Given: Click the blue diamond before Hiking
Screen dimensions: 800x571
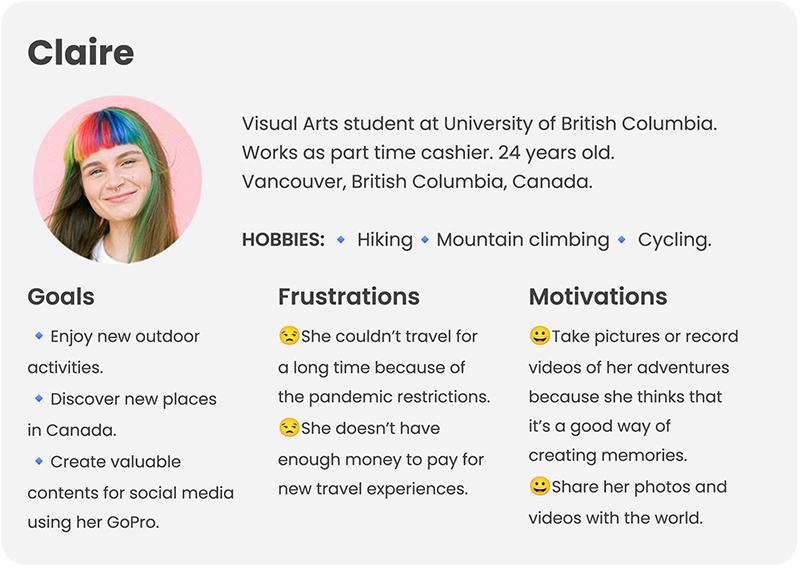Looking at the screenshot, I should point(341,239).
